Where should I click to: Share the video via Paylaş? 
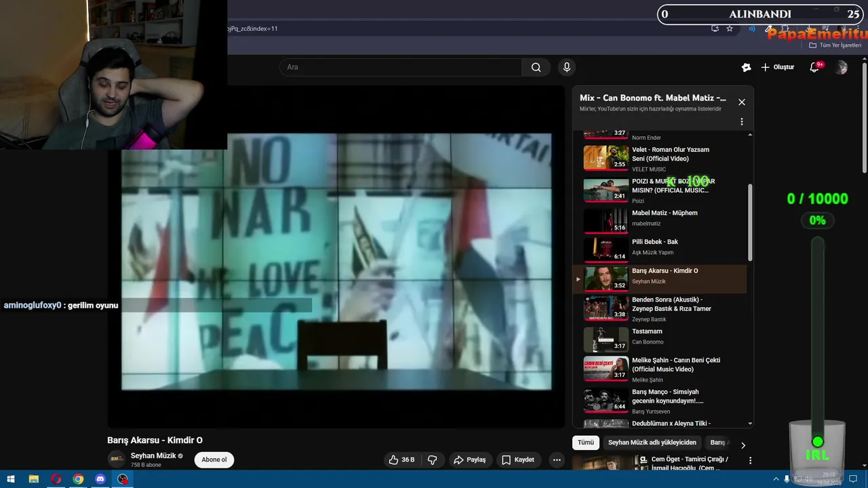470,460
